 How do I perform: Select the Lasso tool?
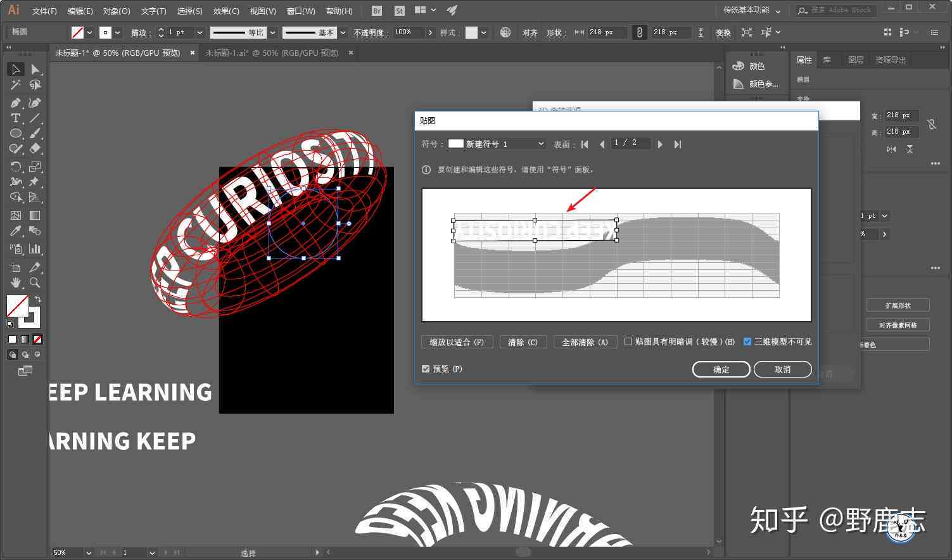coord(35,85)
